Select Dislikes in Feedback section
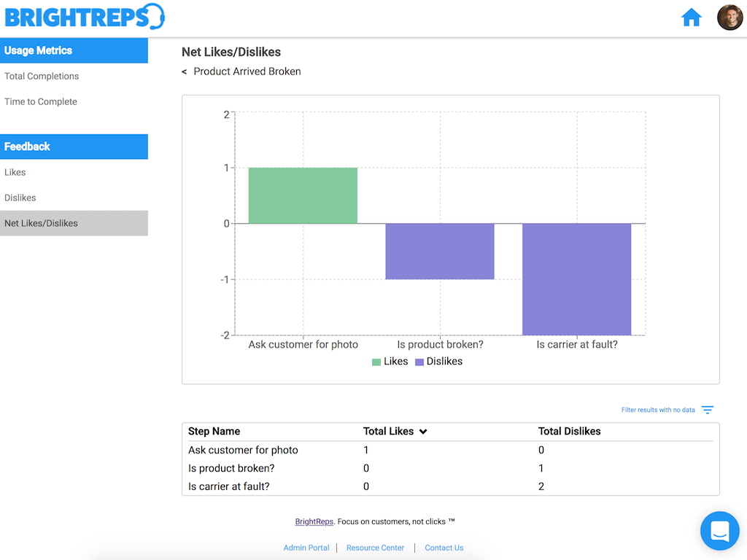 coord(20,198)
